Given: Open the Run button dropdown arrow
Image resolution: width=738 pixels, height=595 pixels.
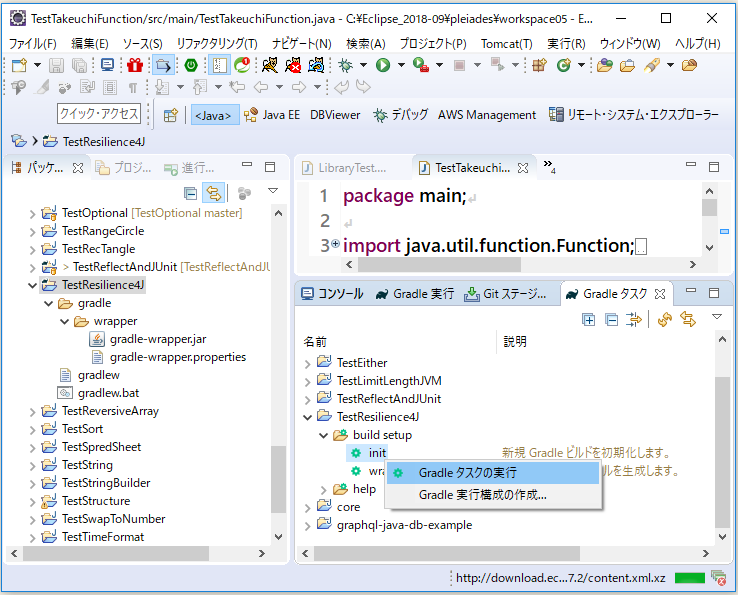Looking at the screenshot, I should [x=401, y=65].
